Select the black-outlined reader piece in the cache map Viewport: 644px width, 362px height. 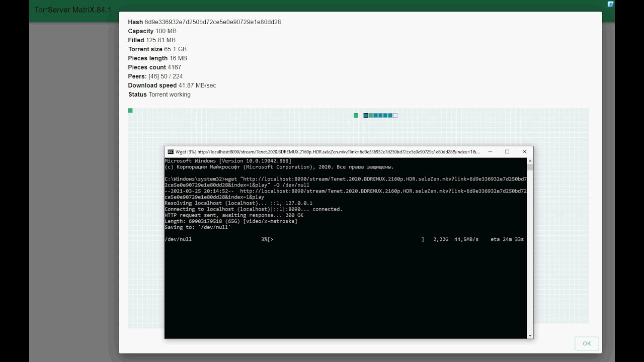tap(366, 116)
